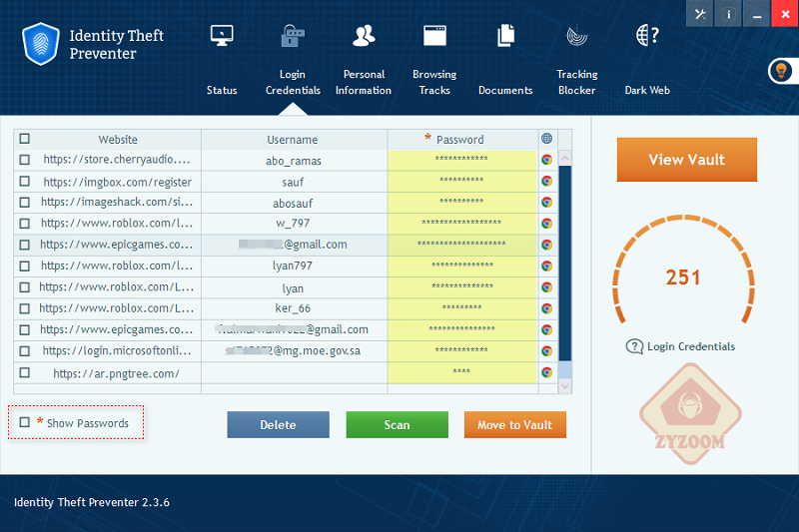Check the store.cherryaudio row checkbox
799x532 pixels.
24,160
